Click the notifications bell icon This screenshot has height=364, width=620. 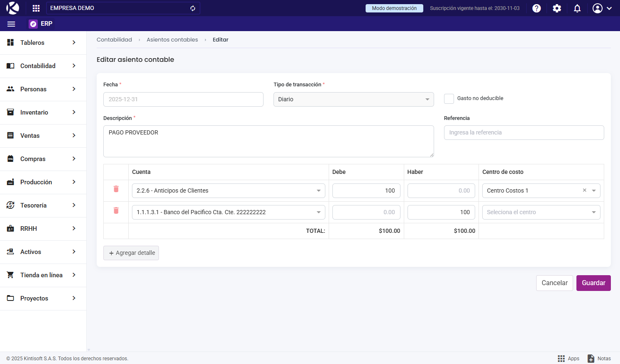point(577,8)
